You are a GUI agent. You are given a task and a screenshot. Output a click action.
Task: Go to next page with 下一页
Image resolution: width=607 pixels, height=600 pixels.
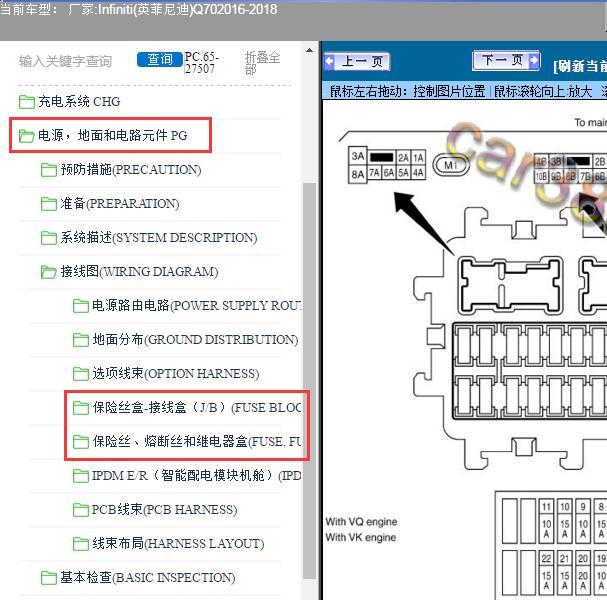[x=506, y=60]
